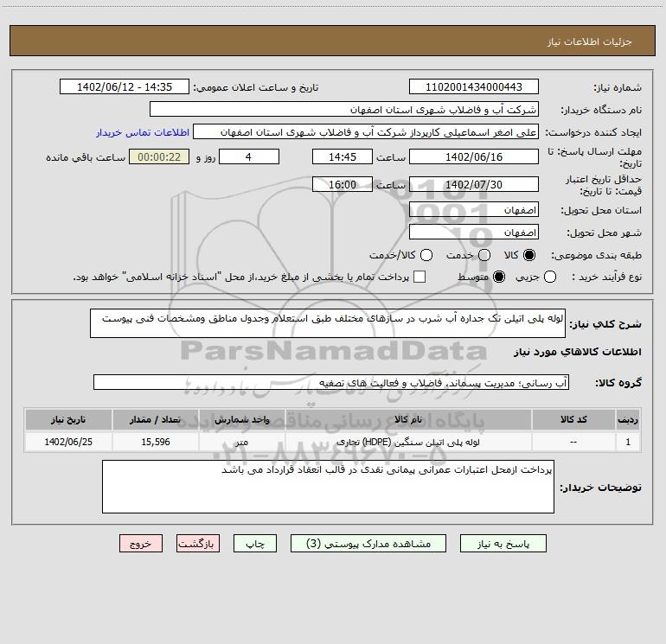Select the کالا/خدمت radio button
The width and height of the screenshot is (666, 644).
(x=426, y=255)
